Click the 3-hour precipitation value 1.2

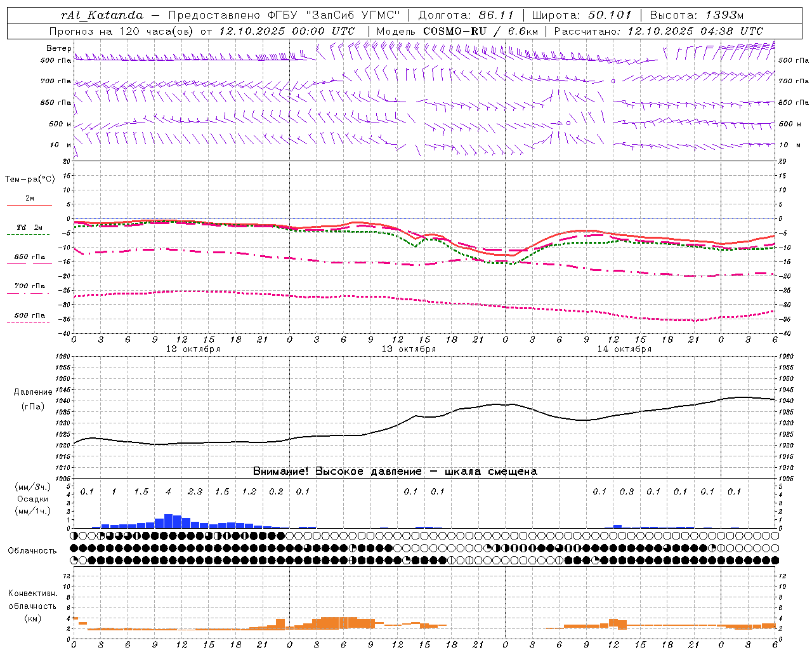[x=249, y=492]
